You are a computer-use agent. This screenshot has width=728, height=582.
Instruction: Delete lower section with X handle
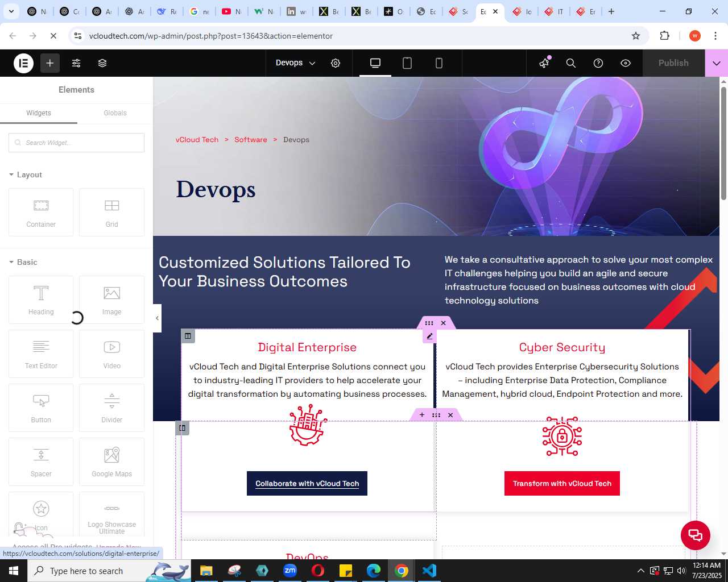[450, 415]
